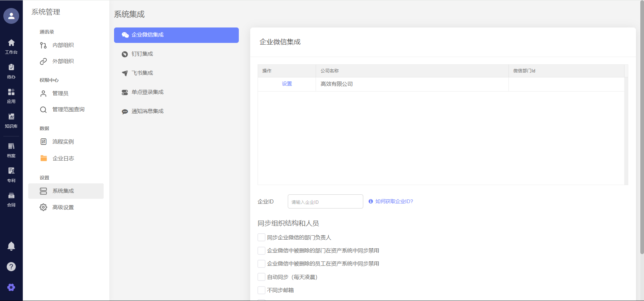Enable 同步企业微信的部门负责人 checkbox

pyautogui.click(x=261, y=237)
